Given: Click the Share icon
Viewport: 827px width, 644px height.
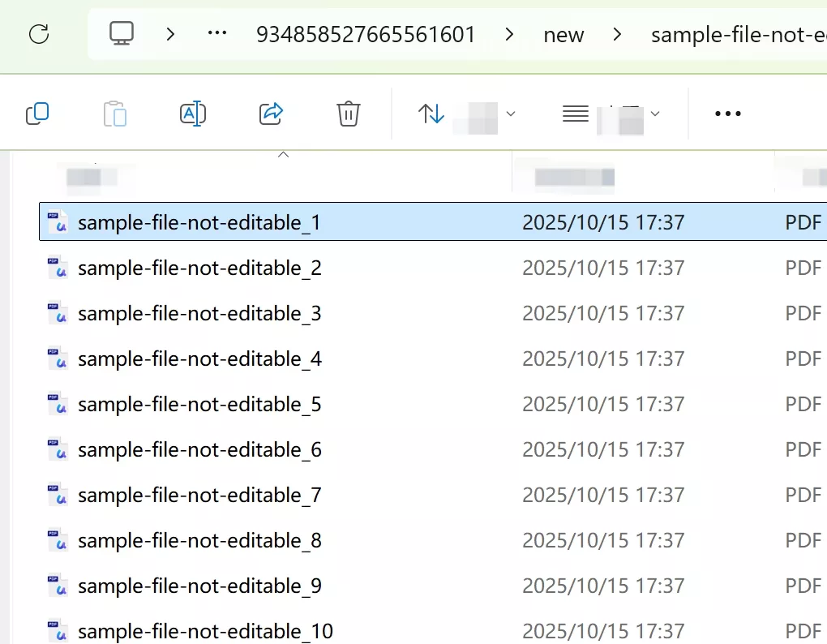Looking at the screenshot, I should click(271, 114).
